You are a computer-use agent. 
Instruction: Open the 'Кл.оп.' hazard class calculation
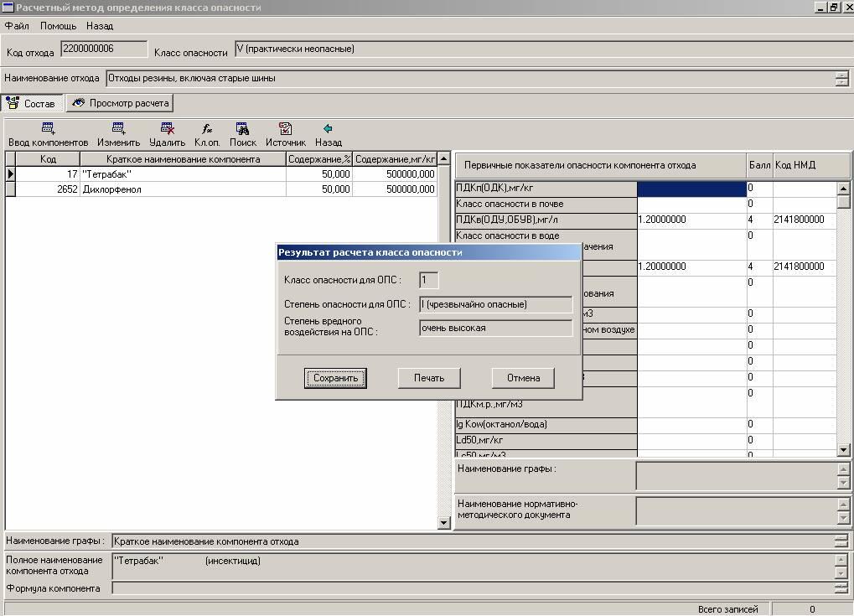(x=207, y=129)
